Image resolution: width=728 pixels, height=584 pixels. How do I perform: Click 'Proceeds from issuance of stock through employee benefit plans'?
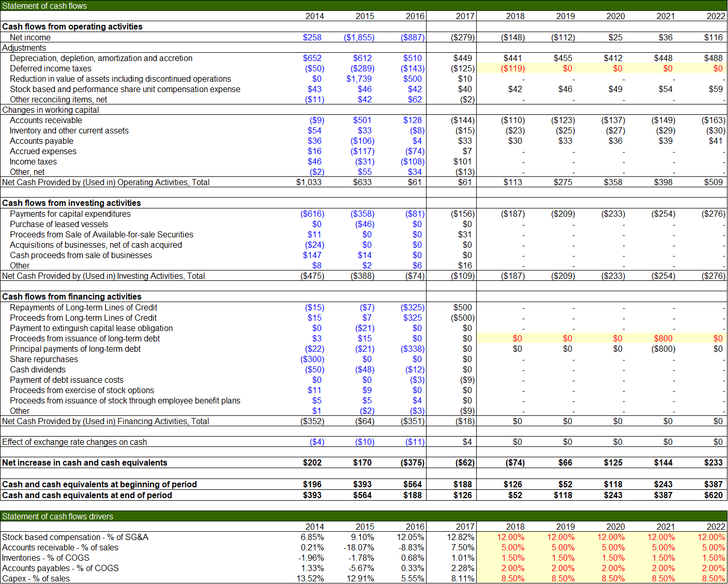click(x=125, y=400)
